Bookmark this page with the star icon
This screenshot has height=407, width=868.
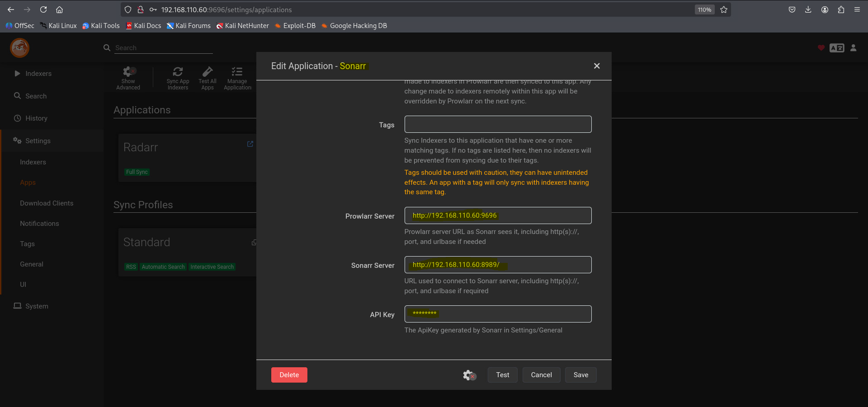click(724, 9)
